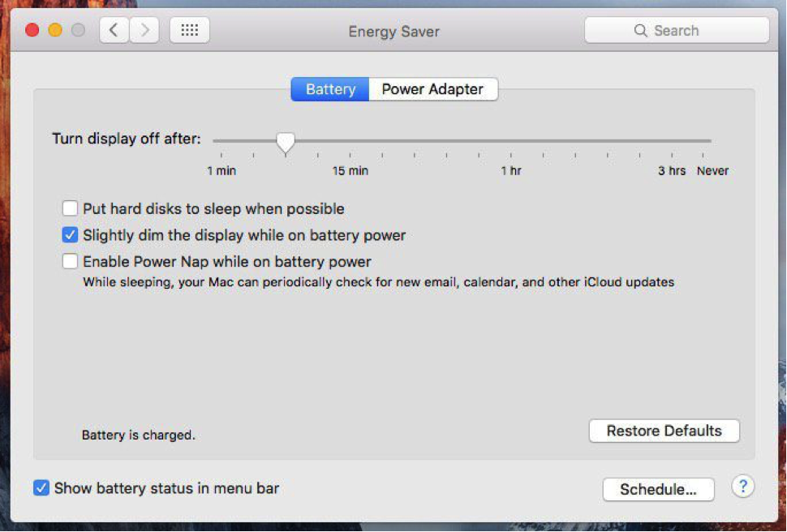
Task: Click the '1 hr' slider label
Action: coord(511,171)
